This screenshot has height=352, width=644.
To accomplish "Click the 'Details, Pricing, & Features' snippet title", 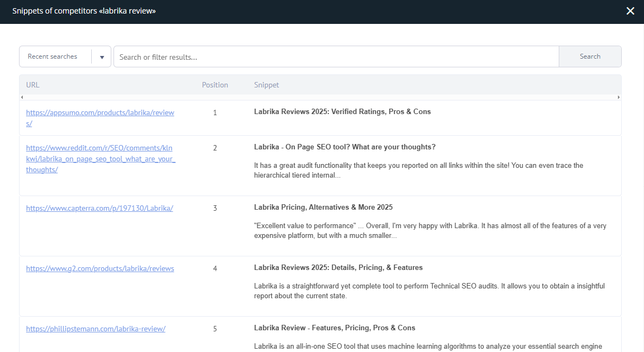I will pos(338,268).
